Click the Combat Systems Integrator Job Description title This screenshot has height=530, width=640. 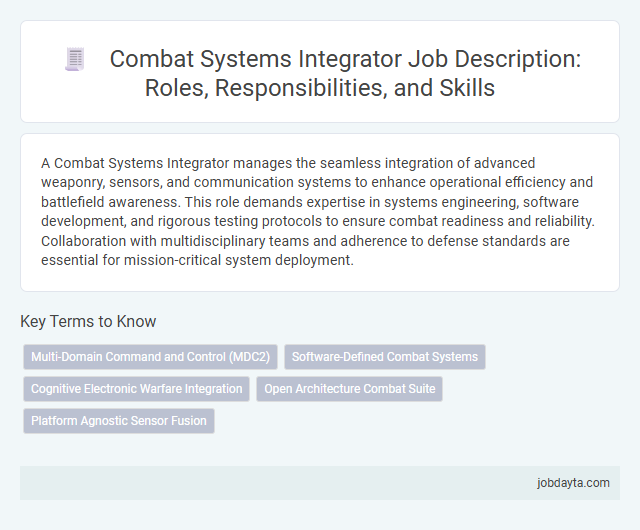click(x=345, y=73)
